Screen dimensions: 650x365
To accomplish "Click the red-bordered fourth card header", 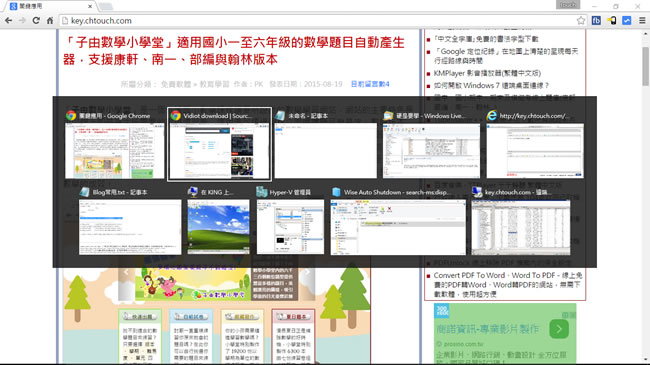I will [x=293, y=316].
